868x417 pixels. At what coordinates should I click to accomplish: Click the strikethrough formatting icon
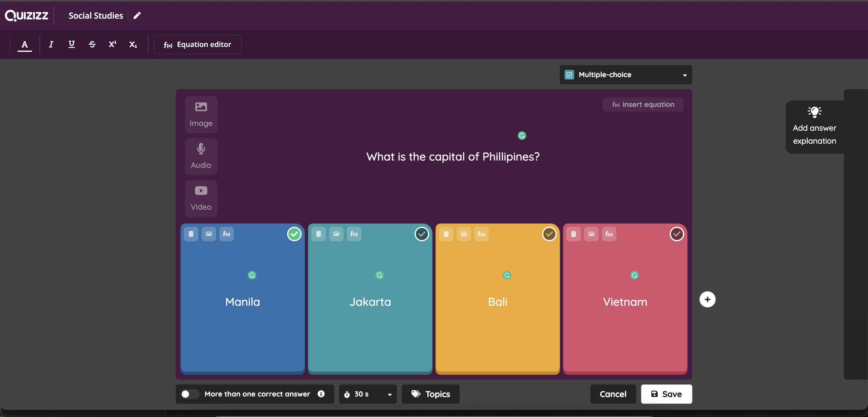[x=93, y=44]
